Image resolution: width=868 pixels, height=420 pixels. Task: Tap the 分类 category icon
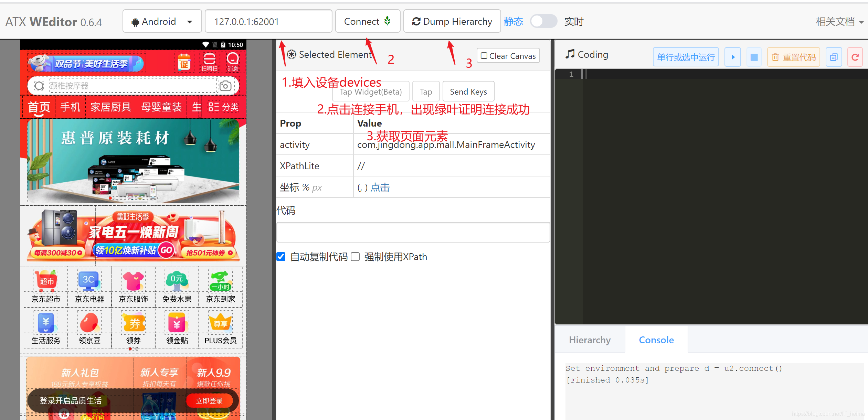[x=223, y=107]
